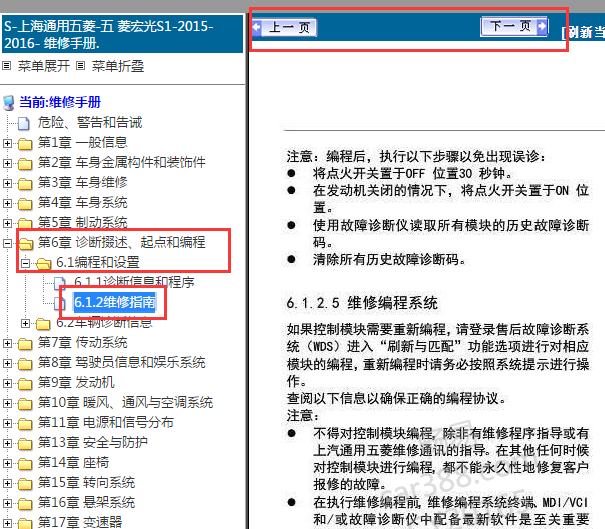This screenshot has width=605, height=529.
Task: Select 第3章 车身维修 chapter
Action: coord(83,183)
